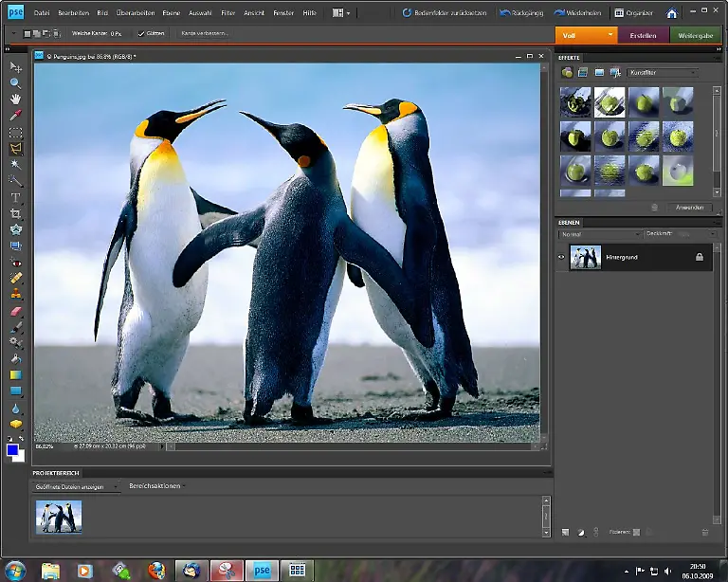Open the Filter menu
Viewport: 728px width, 582px height.
(x=228, y=13)
